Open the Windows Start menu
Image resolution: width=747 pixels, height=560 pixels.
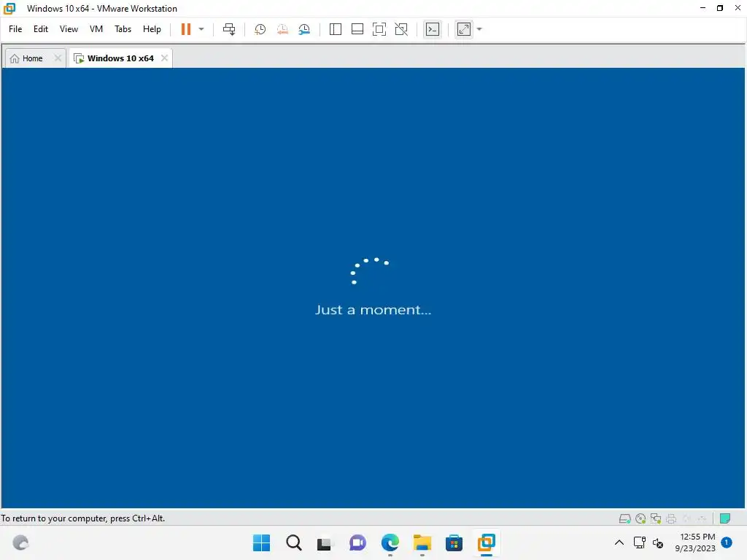click(x=262, y=542)
